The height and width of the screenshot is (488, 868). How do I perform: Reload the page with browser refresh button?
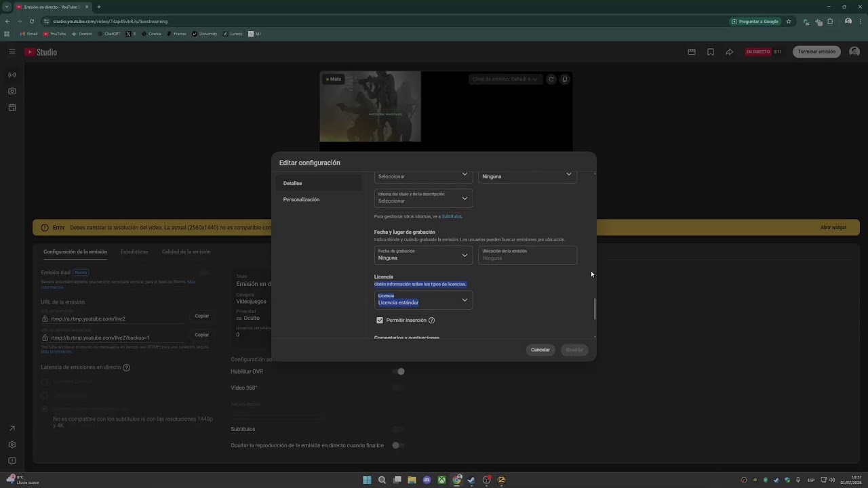(x=31, y=21)
